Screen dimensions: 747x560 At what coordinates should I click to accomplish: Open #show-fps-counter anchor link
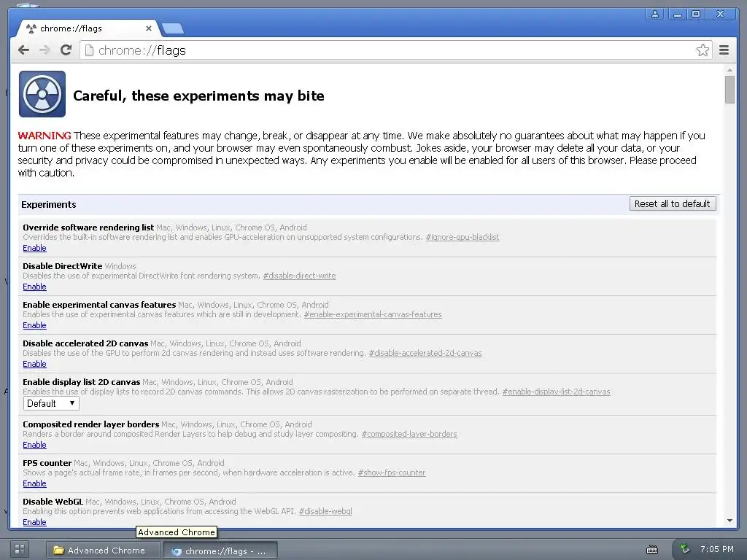point(391,472)
